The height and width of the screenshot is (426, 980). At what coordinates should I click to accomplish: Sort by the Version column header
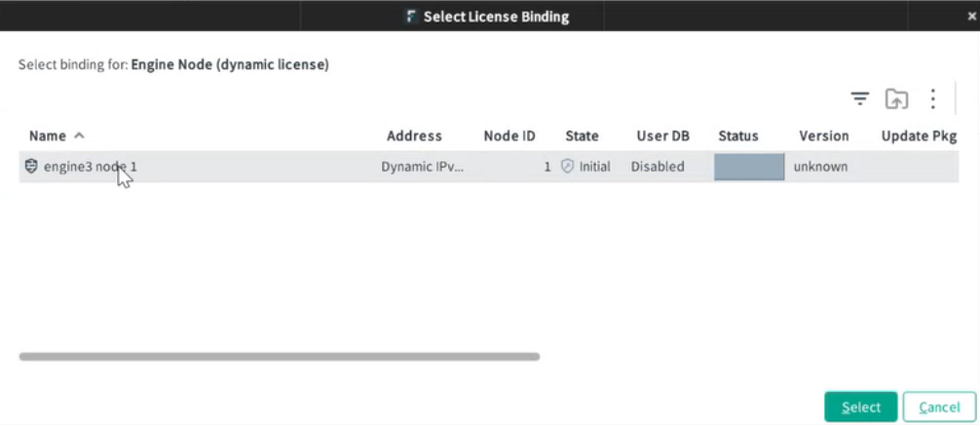pyautogui.click(x=824, y=136)
